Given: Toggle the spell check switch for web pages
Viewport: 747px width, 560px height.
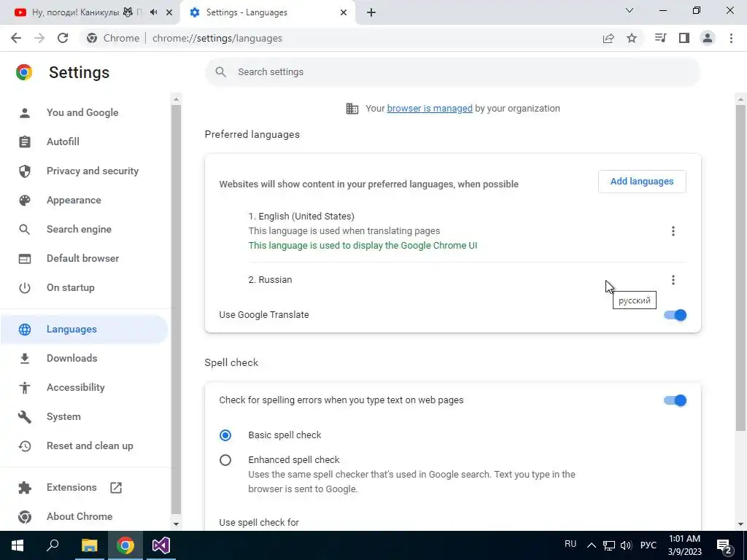Looking at the screenshot, I should (x=675, y=400).
